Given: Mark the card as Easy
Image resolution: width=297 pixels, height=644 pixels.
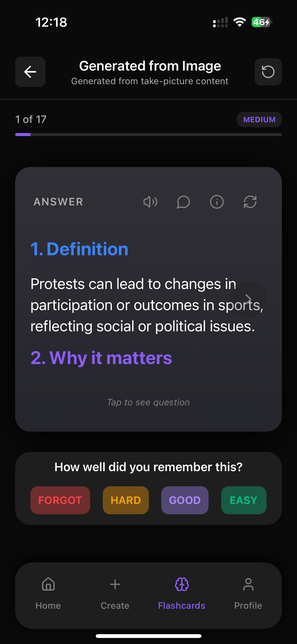Looking at the screenshot, I should point(244,500).
